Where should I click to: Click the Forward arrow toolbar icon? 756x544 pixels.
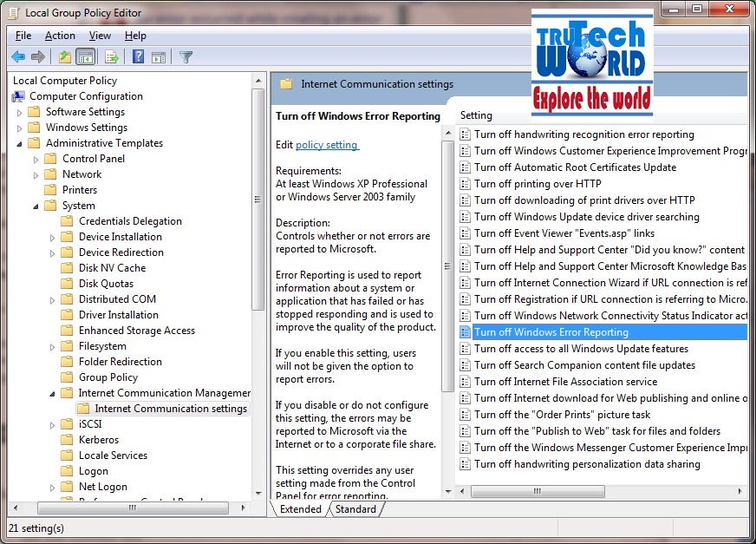(x=37, y=57)
